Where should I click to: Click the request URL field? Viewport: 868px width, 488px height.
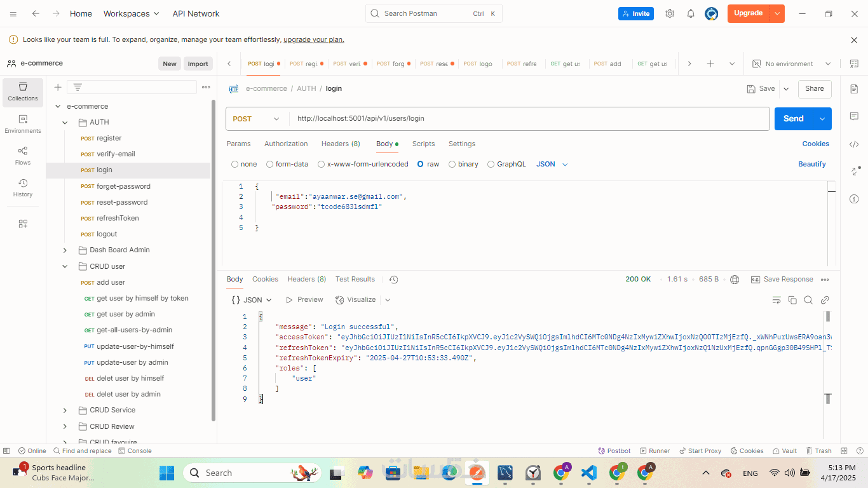tap(529, 119)
